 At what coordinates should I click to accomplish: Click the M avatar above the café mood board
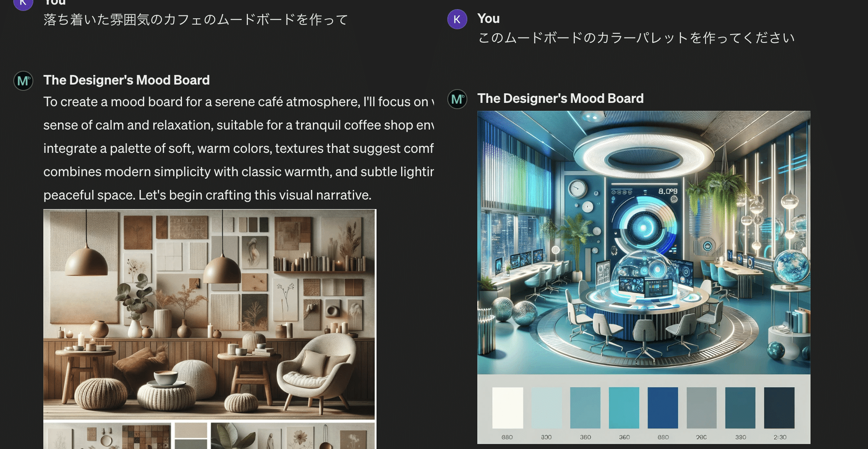point(23,80)
